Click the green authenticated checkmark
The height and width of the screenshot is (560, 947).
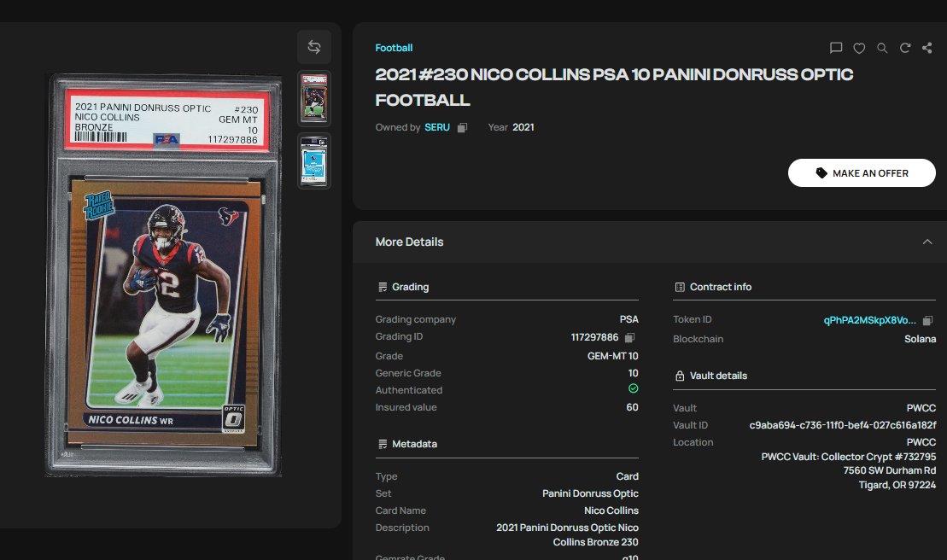633,388
